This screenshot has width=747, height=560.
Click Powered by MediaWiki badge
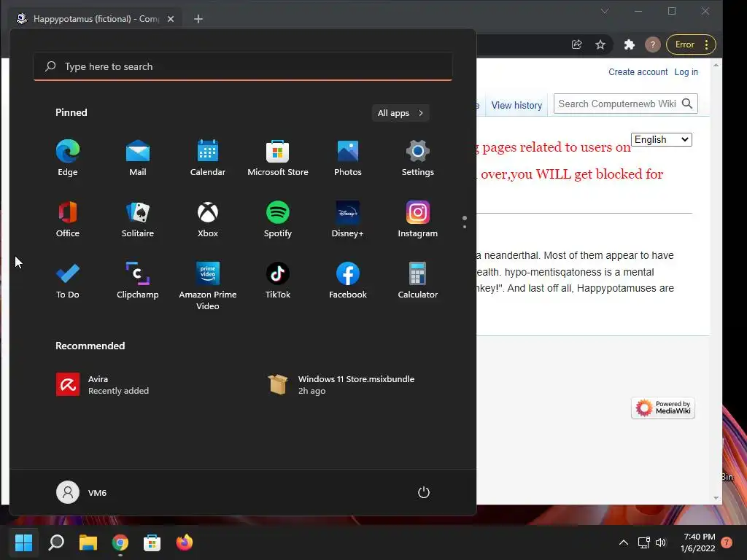pos(663,408)
